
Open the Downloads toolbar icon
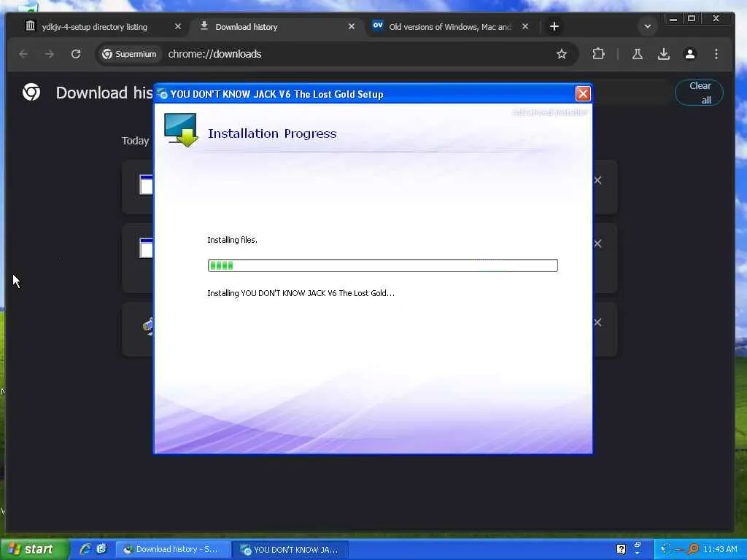[x=664, y=54]
